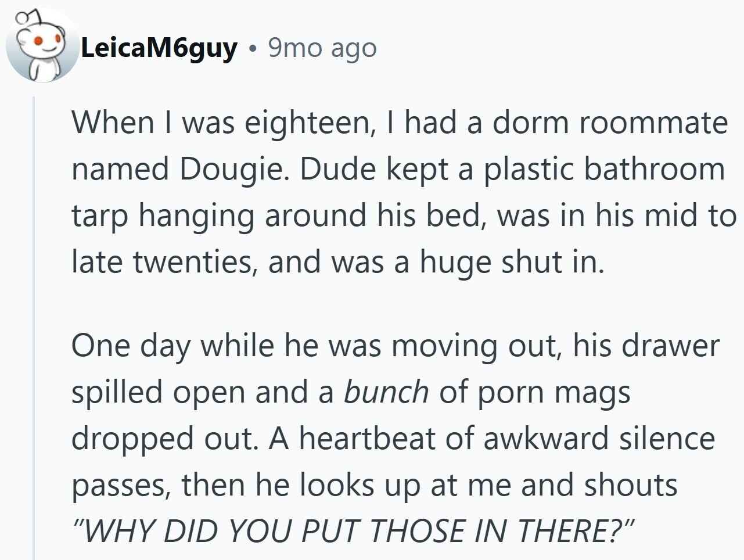Image resolution: width=744 pixels, height=560 pixels.
Task: Click the first paragraph about roommate Dougie
Action: pyautogui.click(x=404, y=192)
